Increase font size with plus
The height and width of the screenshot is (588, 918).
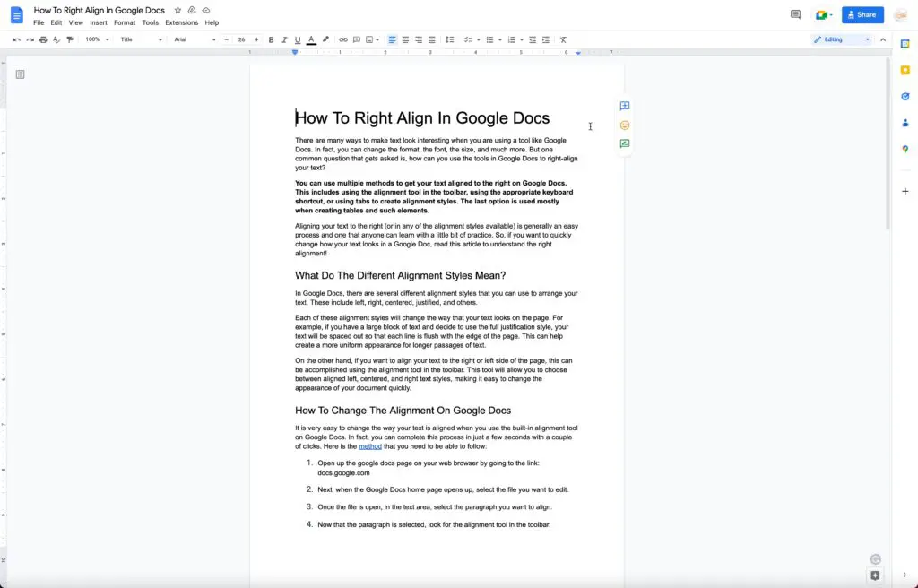pyautogui.click(x=255, y=39)
